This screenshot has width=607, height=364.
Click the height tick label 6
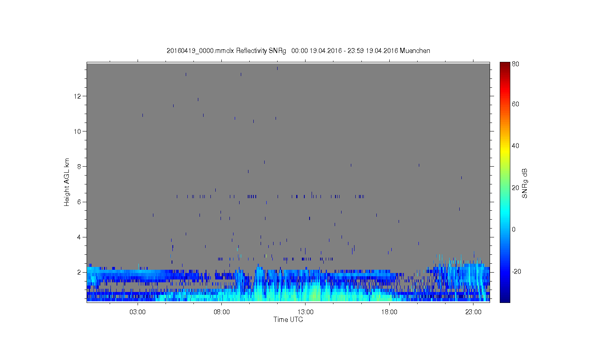click(x=80, y=202)
